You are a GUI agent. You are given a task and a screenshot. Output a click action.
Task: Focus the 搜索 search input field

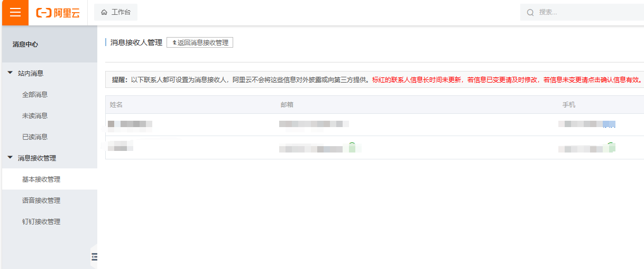tap(582, 12)
